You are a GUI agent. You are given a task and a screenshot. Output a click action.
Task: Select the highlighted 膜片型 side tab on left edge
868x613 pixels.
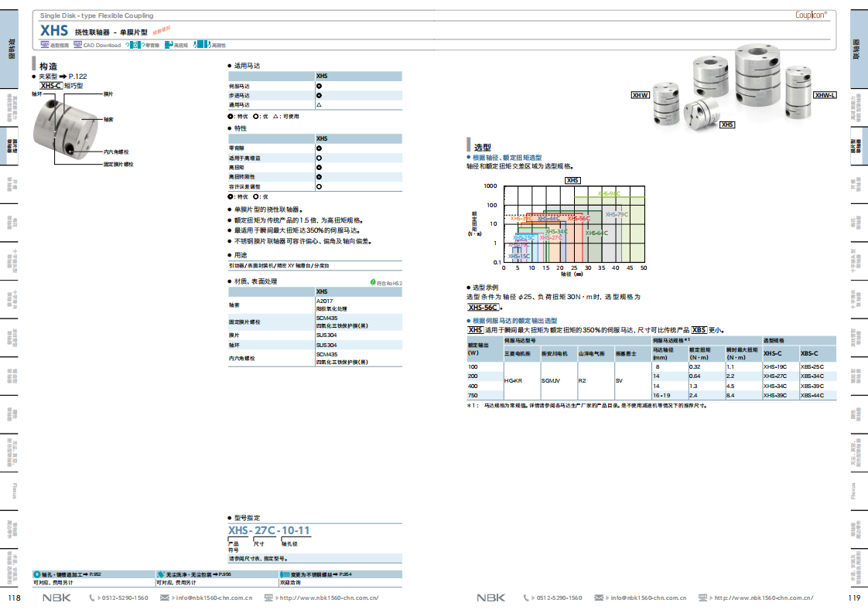coord(9,146)
